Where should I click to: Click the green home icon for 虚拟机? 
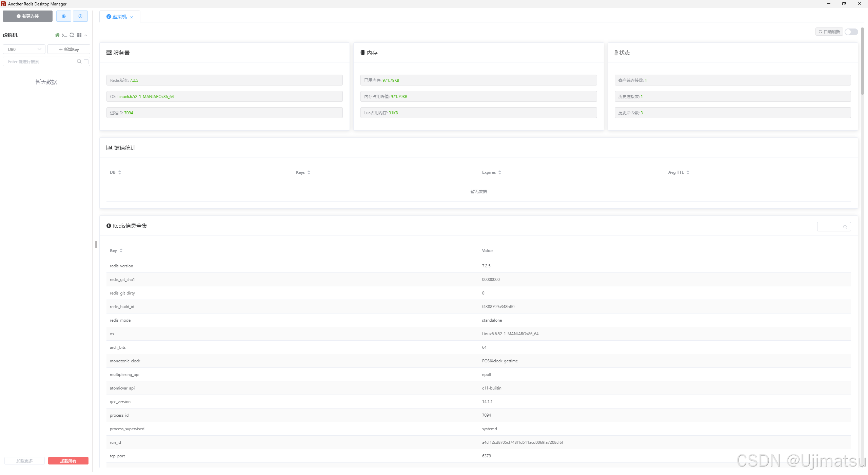57,35
